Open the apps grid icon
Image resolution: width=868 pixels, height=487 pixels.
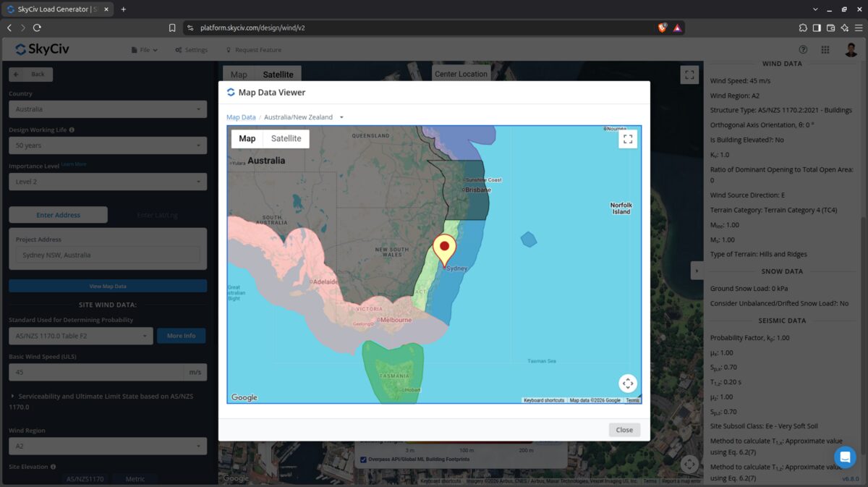click(825, 50)
